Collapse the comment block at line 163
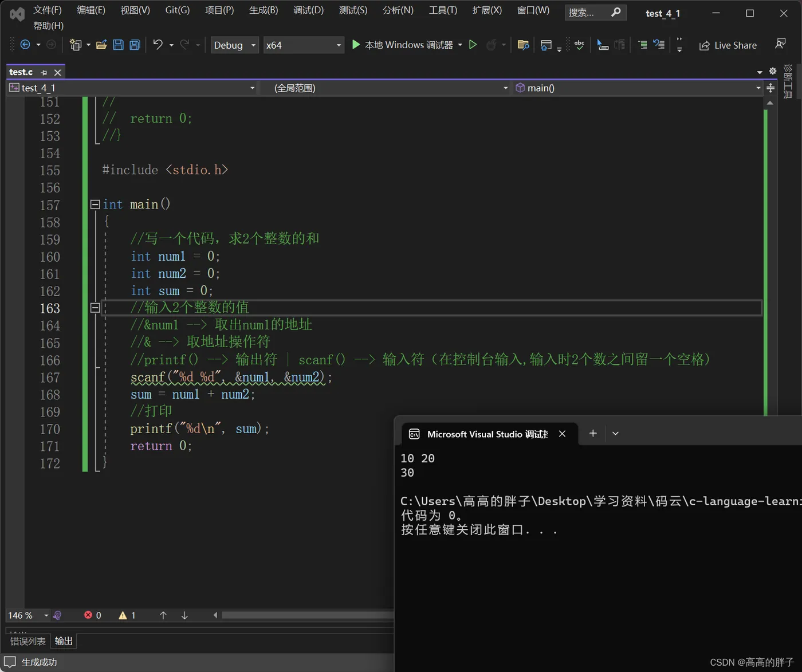 coord(95,308)
